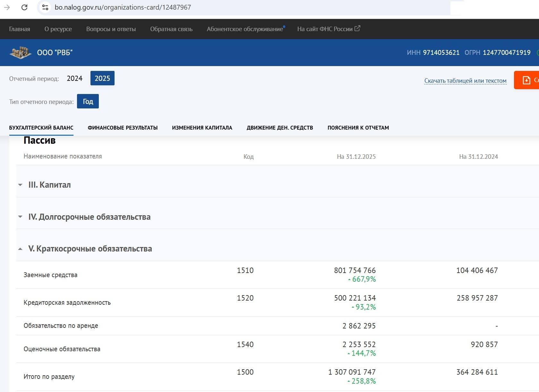Viewport: 539px width, 392px height.
Task: Click the browser forward arrow
Action: [x=7, y=7]
